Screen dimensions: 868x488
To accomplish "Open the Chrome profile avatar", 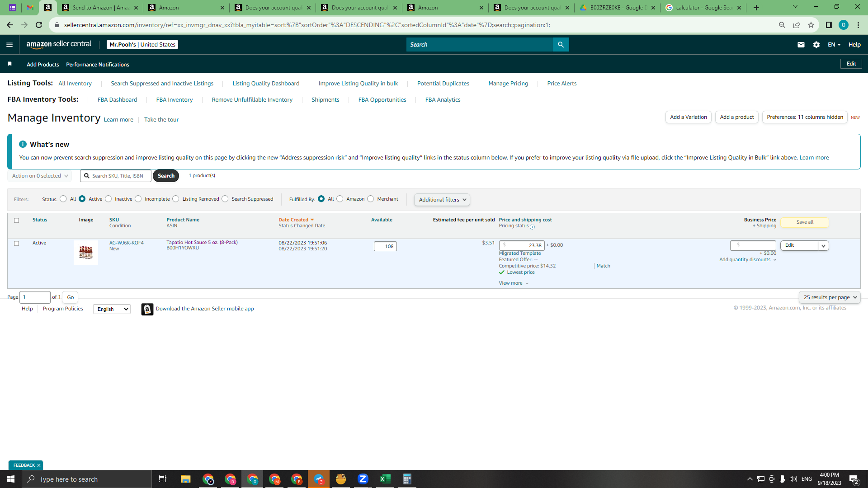I will (x=844, y=25).
